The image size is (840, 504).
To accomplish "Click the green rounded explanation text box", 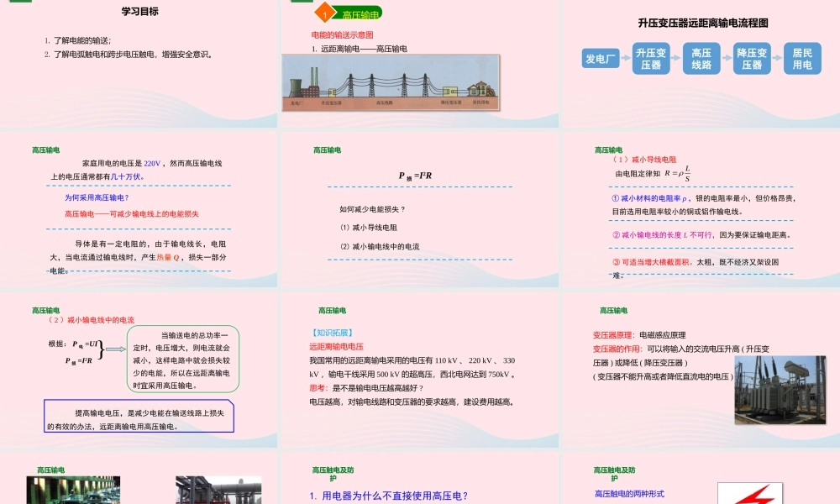I will [183, 359].
